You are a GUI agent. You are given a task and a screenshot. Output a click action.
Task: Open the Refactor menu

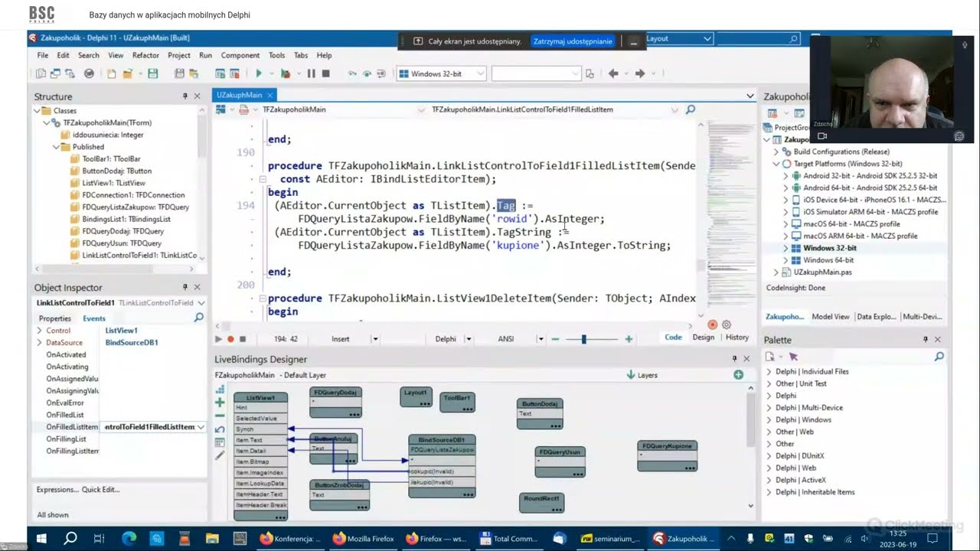pyautogui.click(x=145, y=55)
